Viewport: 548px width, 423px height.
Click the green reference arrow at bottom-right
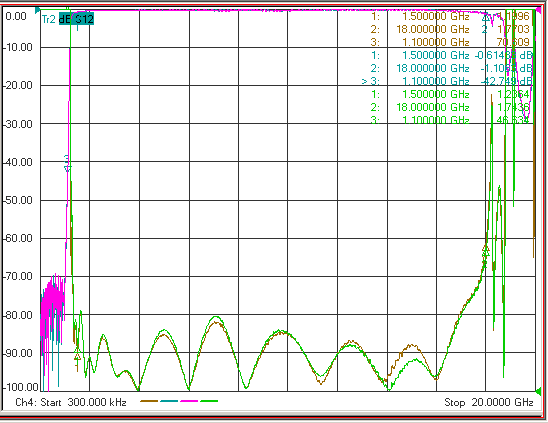coord(538,391)
